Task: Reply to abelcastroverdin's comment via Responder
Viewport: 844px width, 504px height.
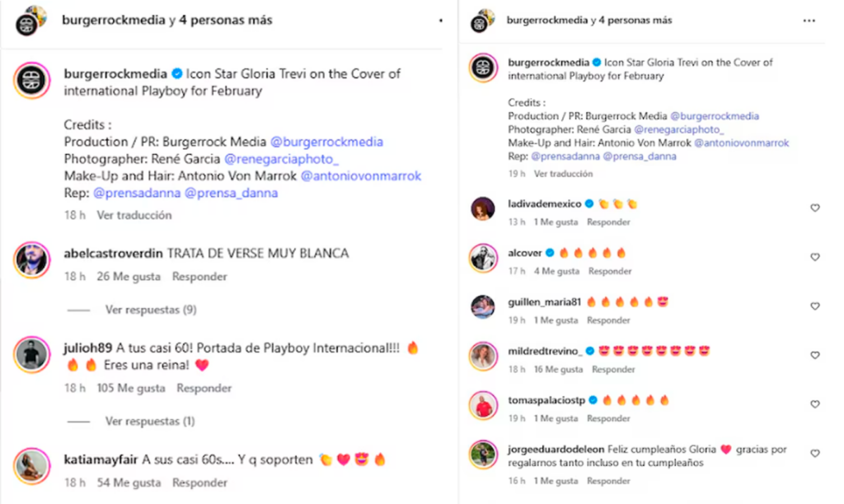Action: [199, 277]
